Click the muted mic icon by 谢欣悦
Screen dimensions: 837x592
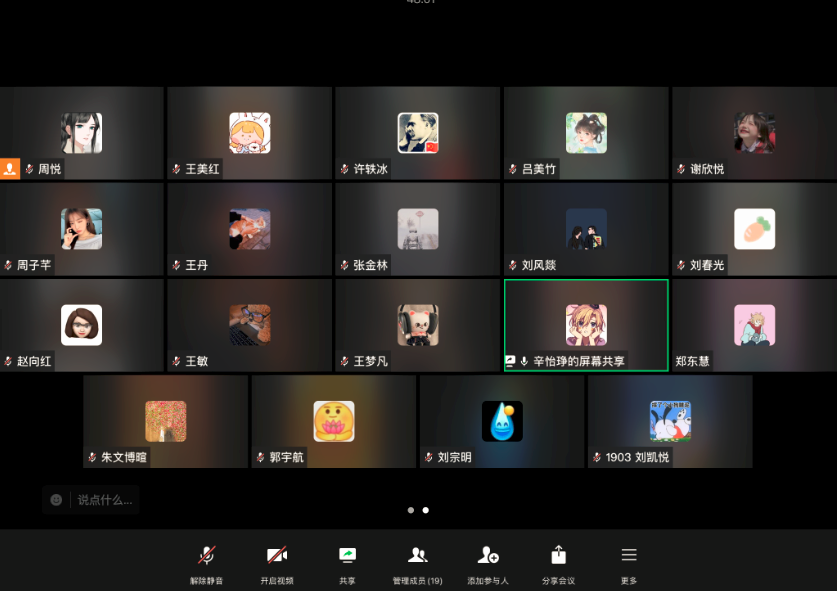681,170
